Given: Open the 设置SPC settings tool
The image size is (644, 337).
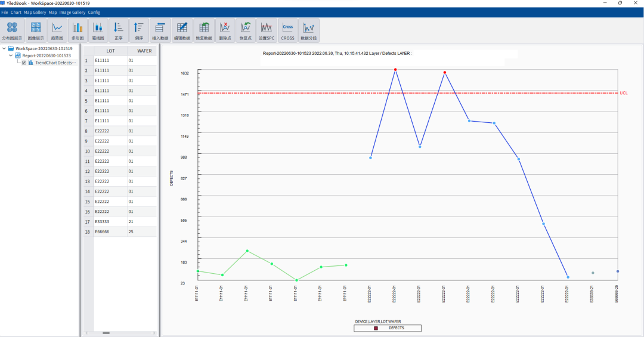Looking at the screenshot, I should pos(267,30).
